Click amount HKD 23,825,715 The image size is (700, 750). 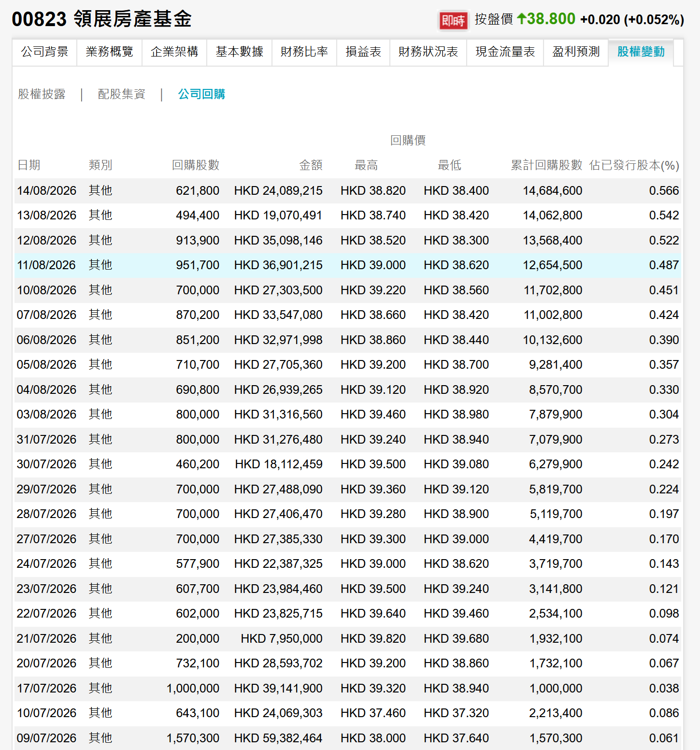[278, 614]
